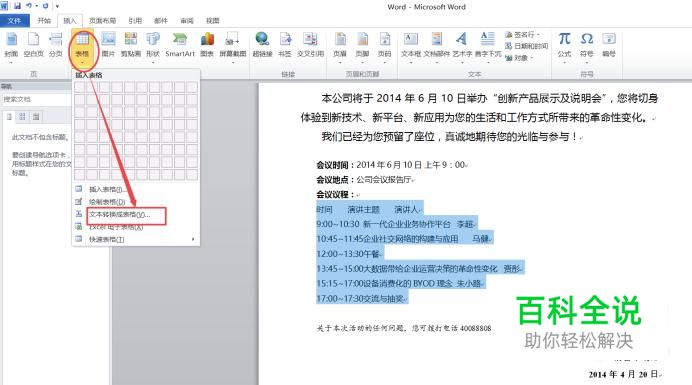
Task: Switch to the View (视图) tab
Action: [x=212, y=21]
